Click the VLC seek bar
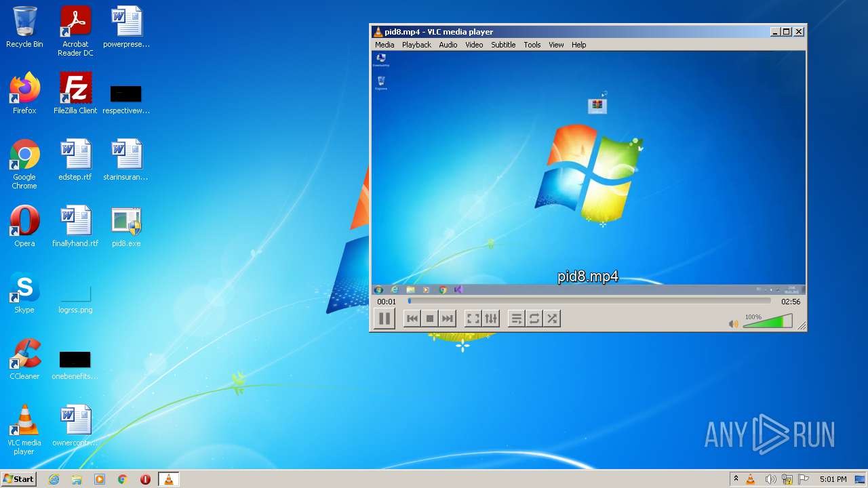Screen dimensions: 868x488 (589, 301)
